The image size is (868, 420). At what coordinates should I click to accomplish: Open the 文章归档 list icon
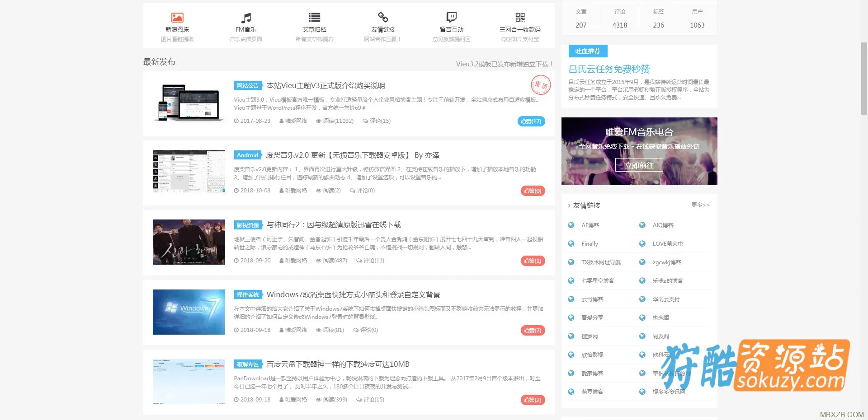[315, 18]
